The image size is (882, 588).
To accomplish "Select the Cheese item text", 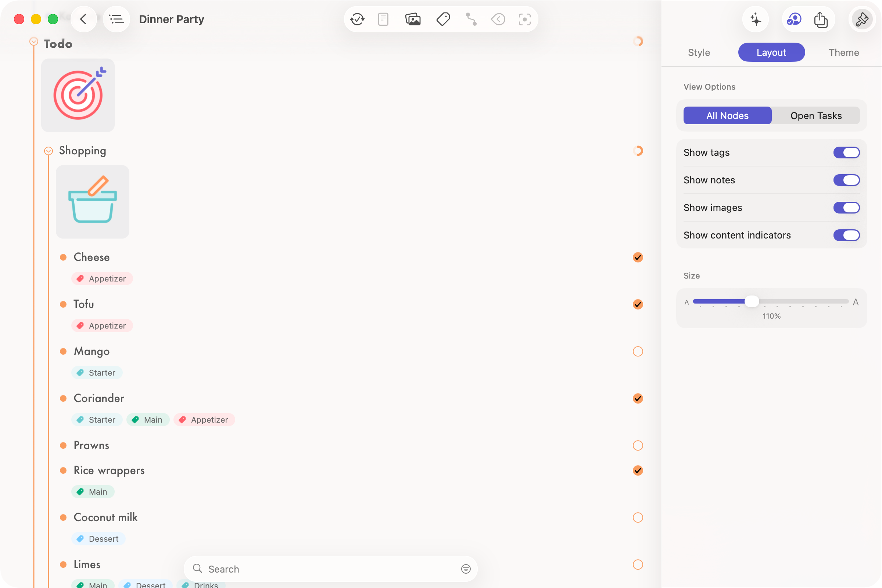I will [x=92, y=257].
